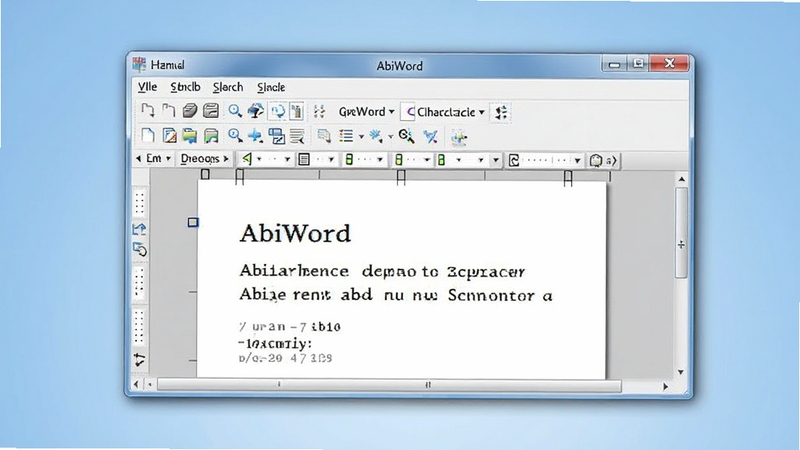Click the hexagon icon at format bar end
The image size is (800, 450).
[595, 161]
